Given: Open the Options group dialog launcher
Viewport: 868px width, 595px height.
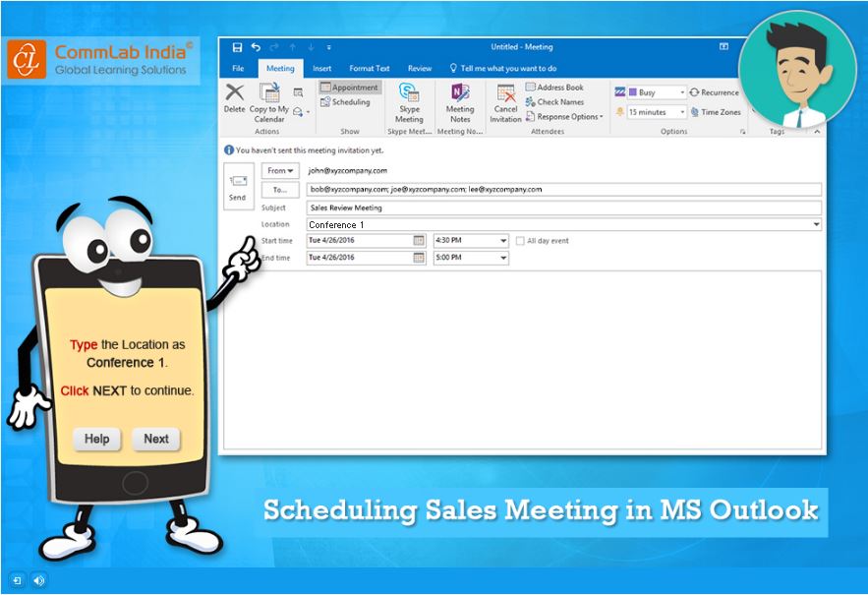Looking at the screenshot, I should [743, 132].
